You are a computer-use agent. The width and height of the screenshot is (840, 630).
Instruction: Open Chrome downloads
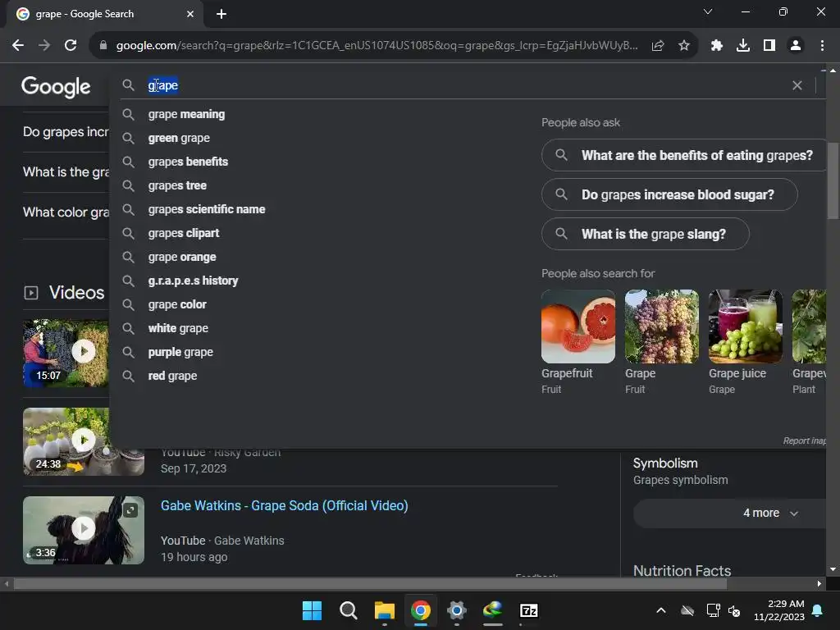[x=743, y=46]
